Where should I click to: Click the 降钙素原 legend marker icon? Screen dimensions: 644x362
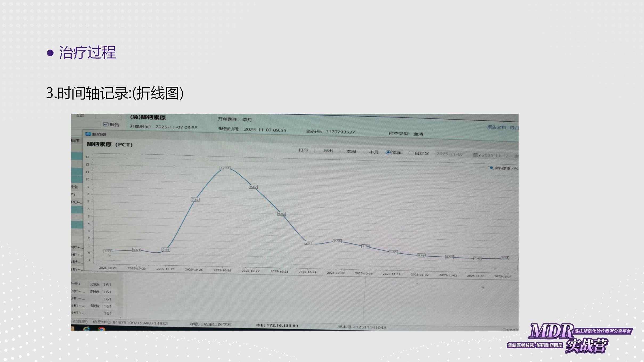coord(491,168)
